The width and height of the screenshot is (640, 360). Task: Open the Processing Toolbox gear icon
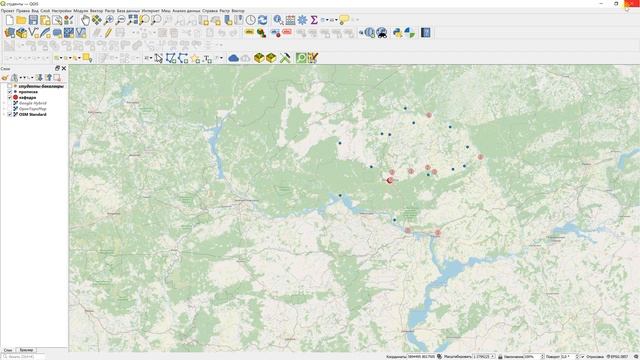[302, 20]
